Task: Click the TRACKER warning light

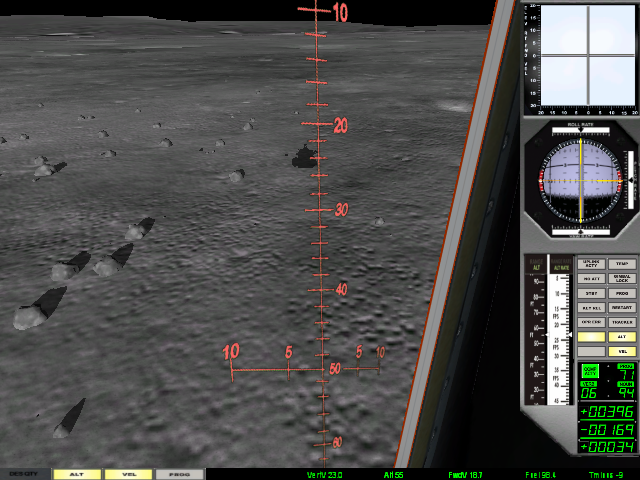Action: click(x=622, y=322)
